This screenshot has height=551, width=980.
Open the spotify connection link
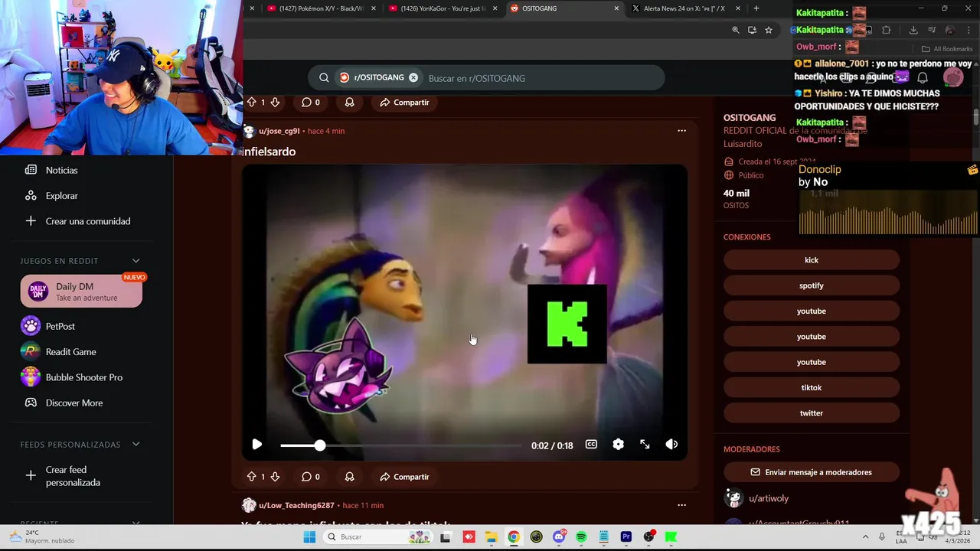click(x=812, y=285)
